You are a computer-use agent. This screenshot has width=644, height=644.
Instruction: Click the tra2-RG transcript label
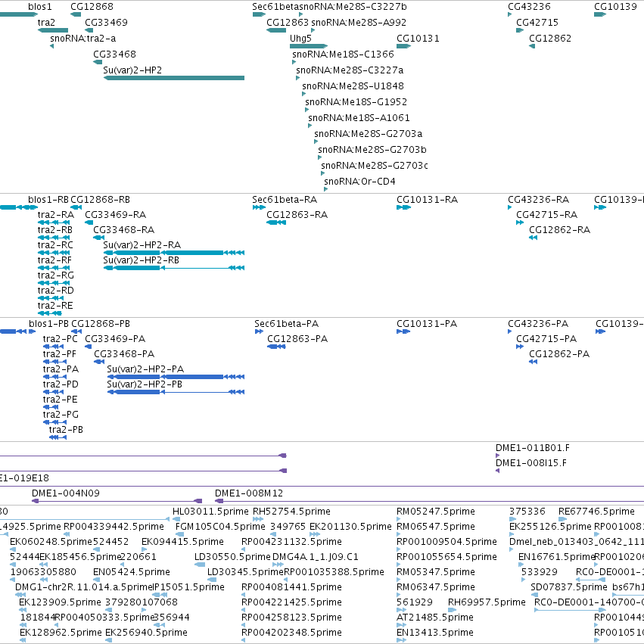point(56,275)
